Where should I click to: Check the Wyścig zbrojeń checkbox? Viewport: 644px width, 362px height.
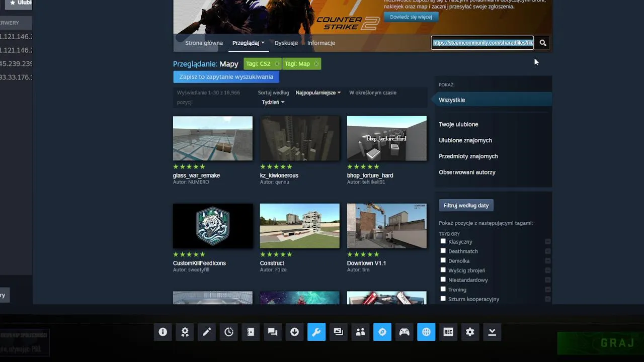443,270
